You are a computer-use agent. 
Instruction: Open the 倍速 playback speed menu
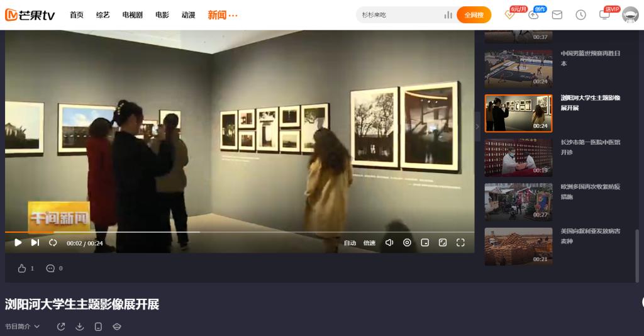(369, 243)
